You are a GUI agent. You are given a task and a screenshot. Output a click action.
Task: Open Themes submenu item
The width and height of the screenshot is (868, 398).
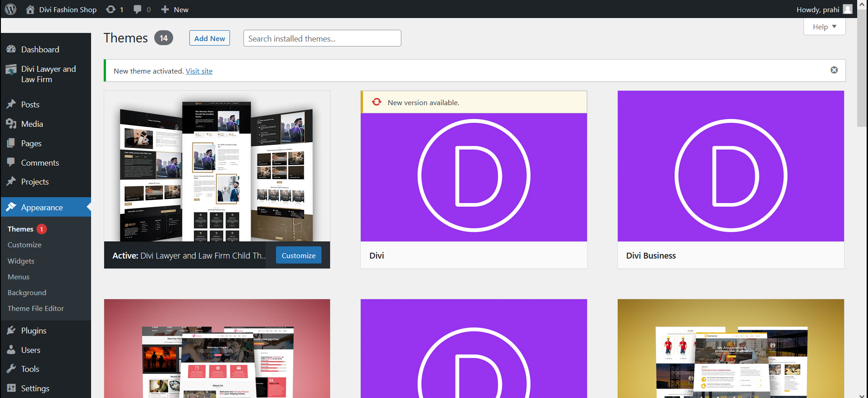pos(20,229)
